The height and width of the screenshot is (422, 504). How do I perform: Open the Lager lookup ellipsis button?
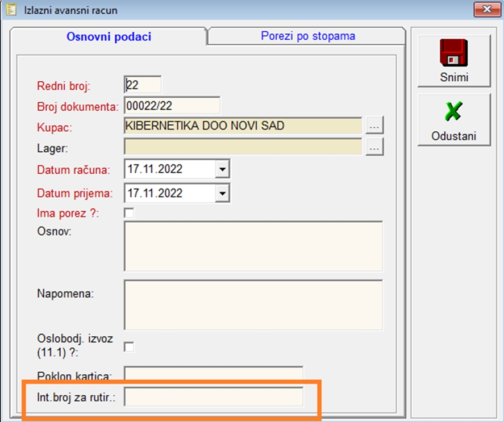(374, 147)
